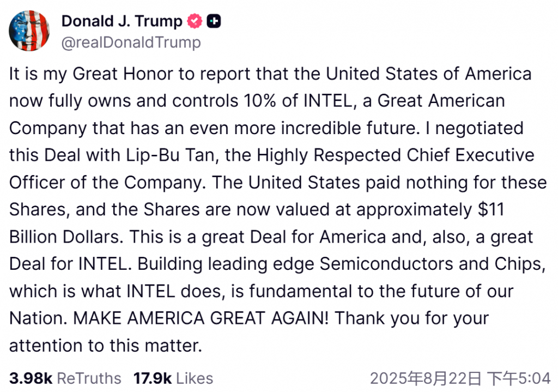Click the red verified checkmark badge

tap(195, 21)
